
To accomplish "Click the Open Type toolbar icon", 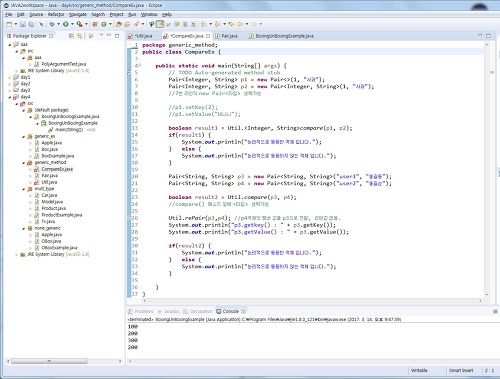I will (118, 24).
